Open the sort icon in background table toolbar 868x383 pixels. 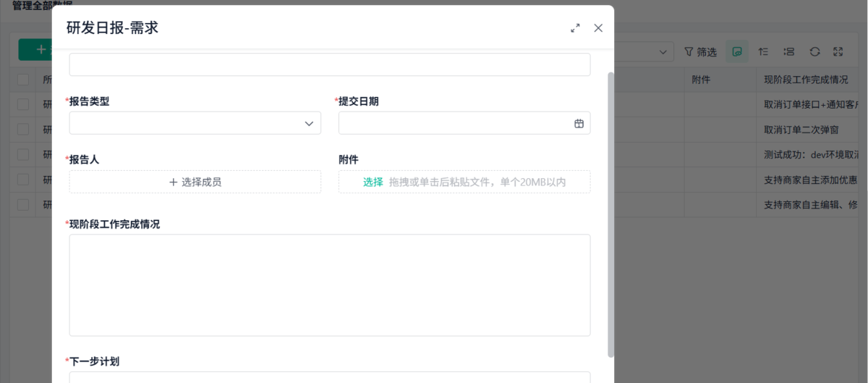tap(763, 52)
